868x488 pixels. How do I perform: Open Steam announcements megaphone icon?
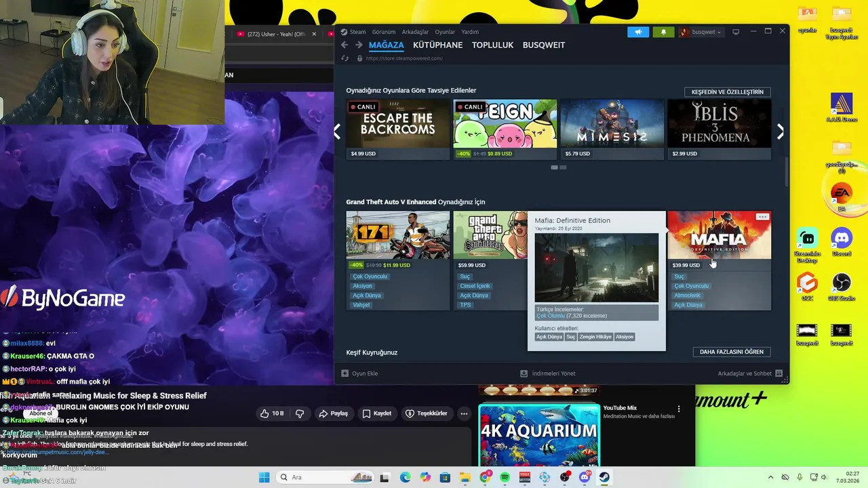point(638,32)
